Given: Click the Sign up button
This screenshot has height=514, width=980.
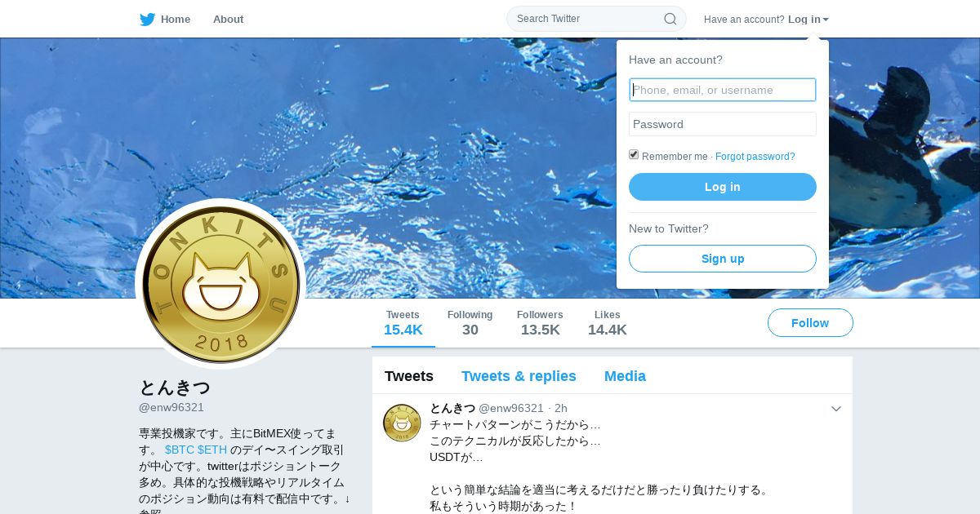Looking at the screenshot, I should [723, 259].
